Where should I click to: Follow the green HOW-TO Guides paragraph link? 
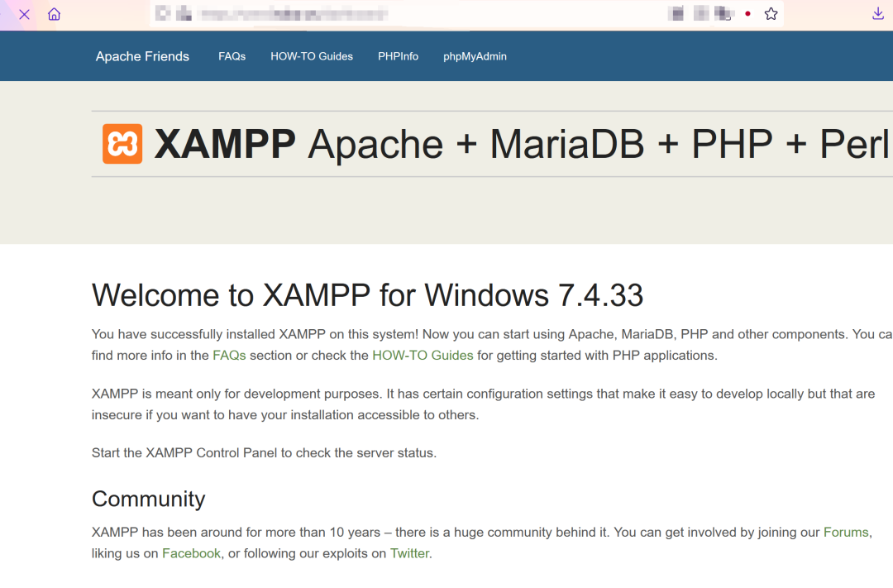(423, 356)
